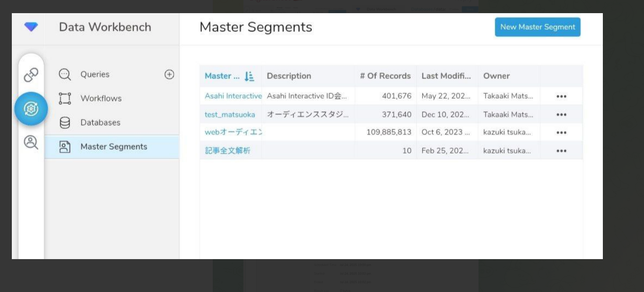Open the integrations link icon in sidebar
Screen dimensions: 644x292
tap(31, 75)
